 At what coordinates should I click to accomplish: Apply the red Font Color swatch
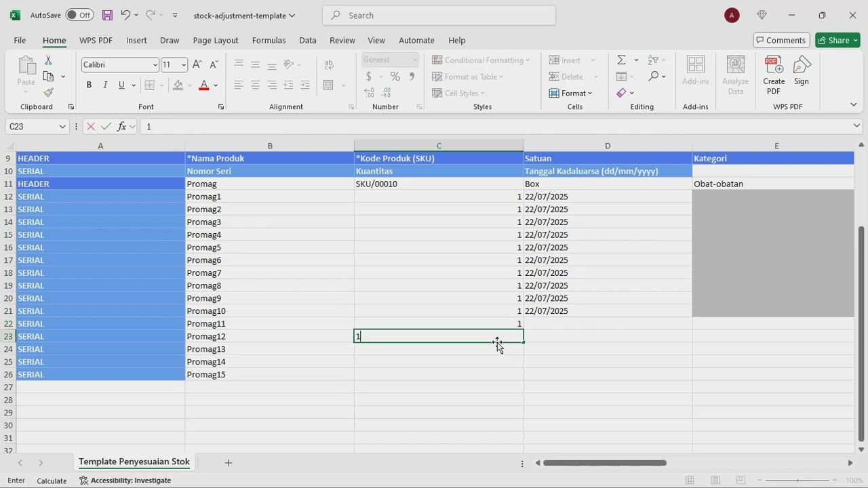[204, 85]
